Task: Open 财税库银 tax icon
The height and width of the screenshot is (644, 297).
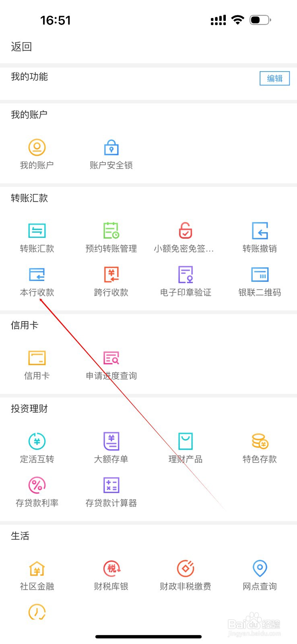Action: click(111, 568)
